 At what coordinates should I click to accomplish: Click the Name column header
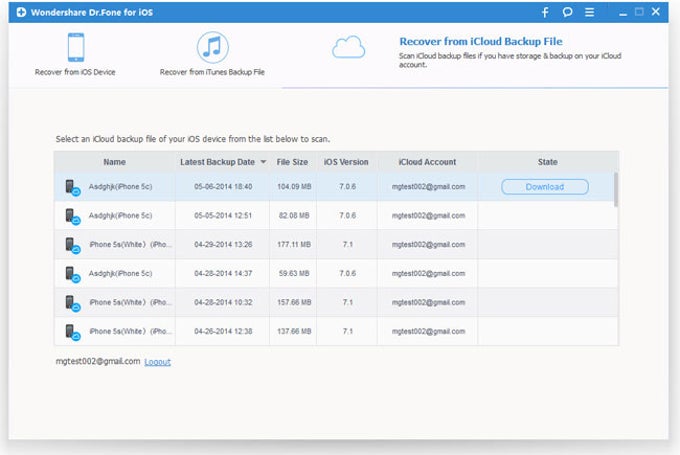pos(114,162)
